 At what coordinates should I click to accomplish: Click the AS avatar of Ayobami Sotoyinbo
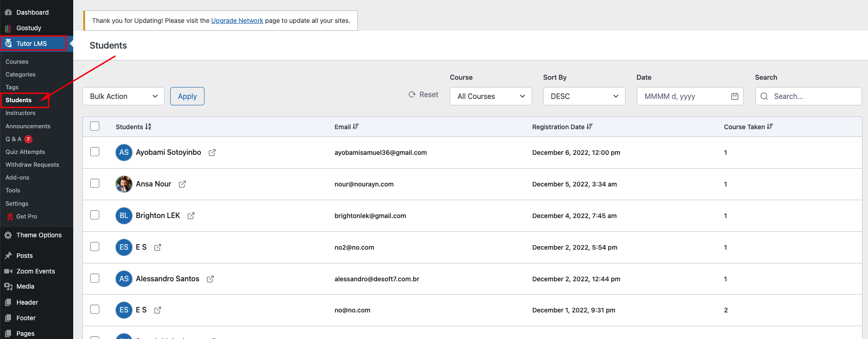point(124,153)
